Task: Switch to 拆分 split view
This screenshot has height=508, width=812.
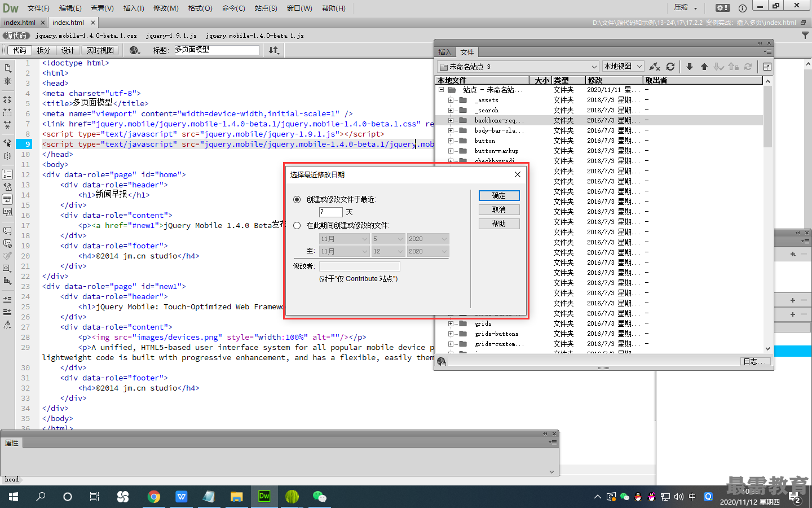Action: (43, 50)
